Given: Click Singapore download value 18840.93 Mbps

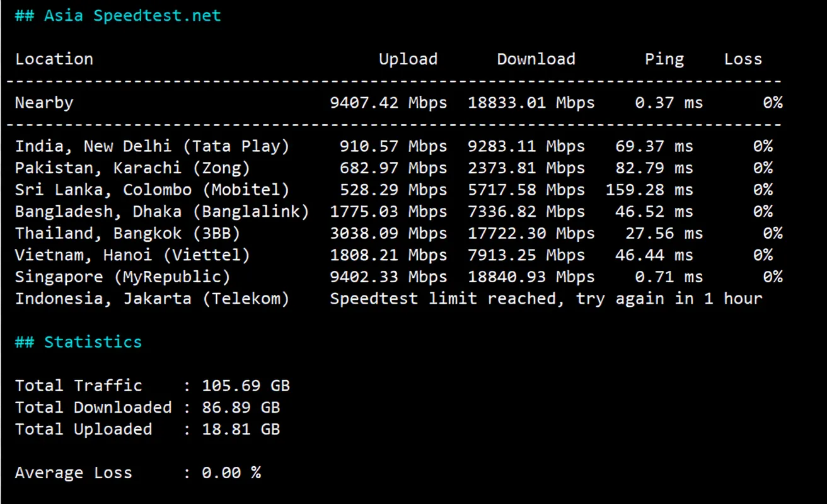Looking at the screenshot, I should click(531, 277).
